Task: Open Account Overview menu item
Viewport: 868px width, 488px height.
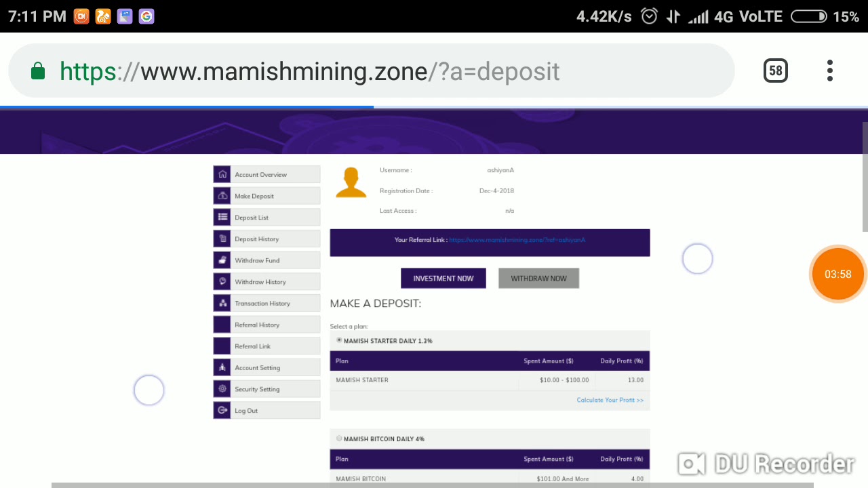Action: pyautogui.click(x=267, y=174)
